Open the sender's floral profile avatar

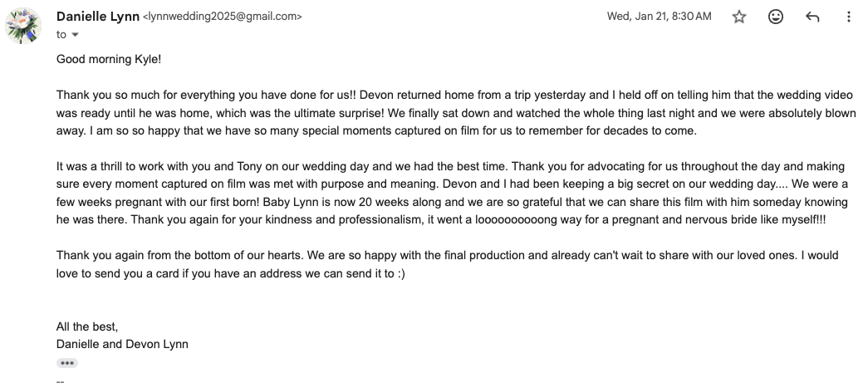pos(23,26)
